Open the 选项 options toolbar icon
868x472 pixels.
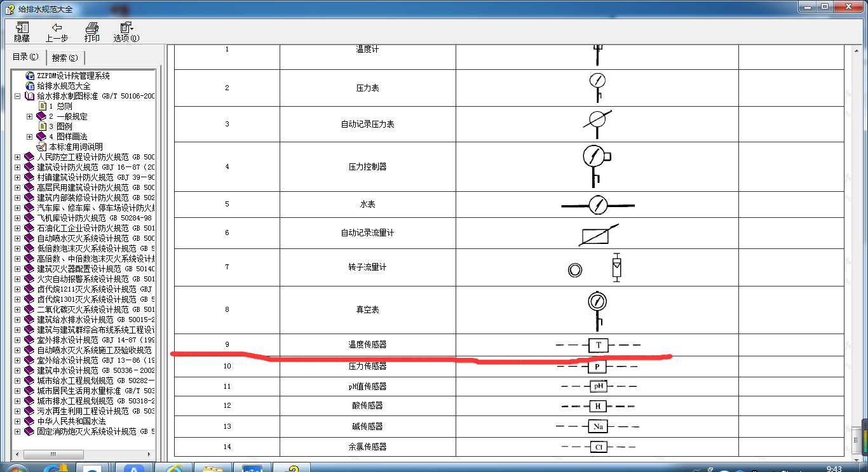pyautogui.click(x=126, y=27)
